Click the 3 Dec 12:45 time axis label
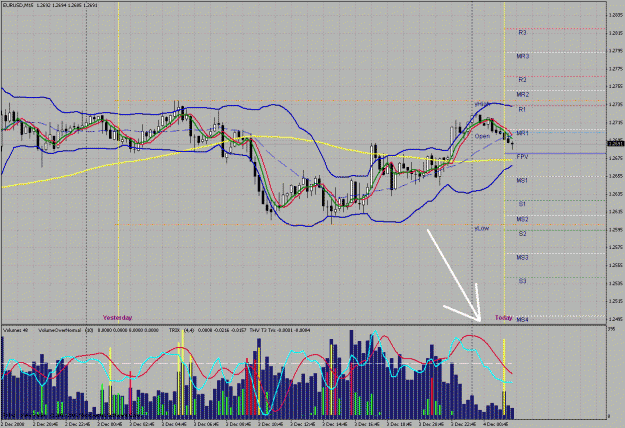Viewport: 625px width, 428px height. [x=304, y=425]
